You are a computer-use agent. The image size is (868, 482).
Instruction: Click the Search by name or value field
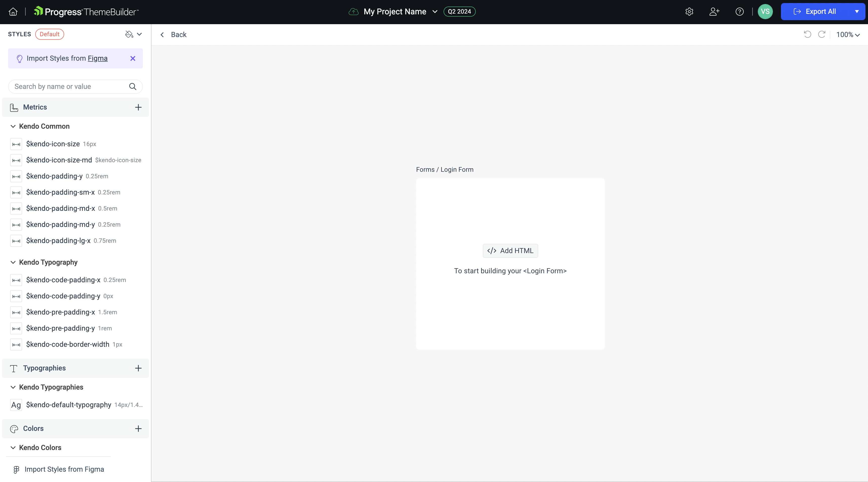pos(75,87)
